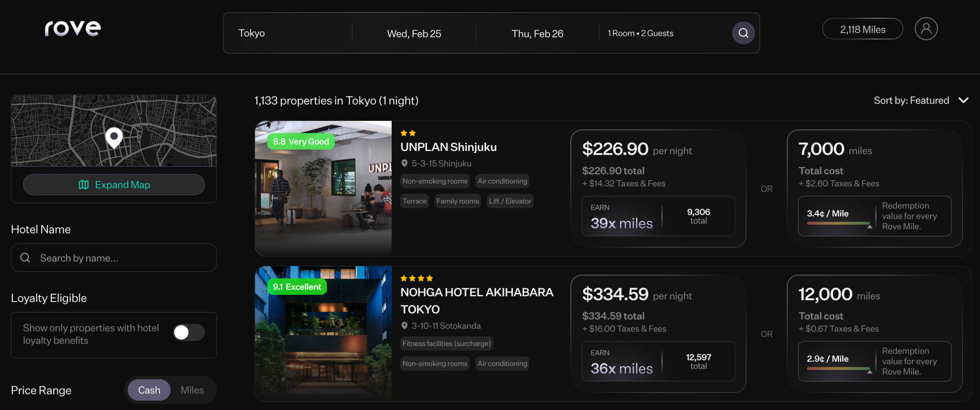Switch Price Range to Miles

pyautogui.click(x=192, y=390)
